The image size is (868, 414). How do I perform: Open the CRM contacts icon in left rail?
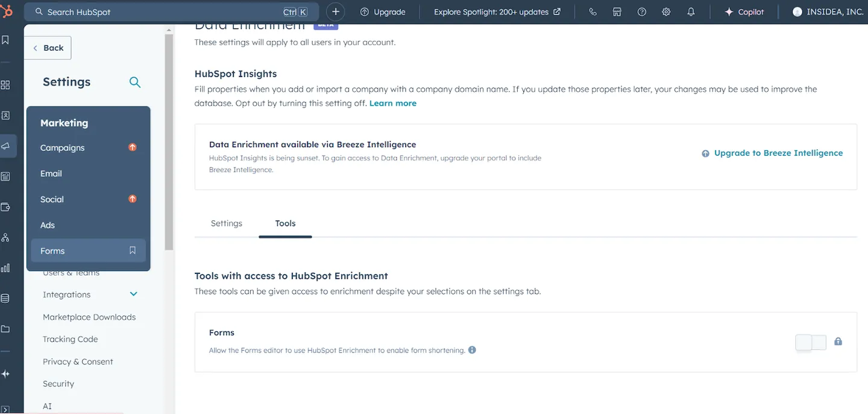click(5, 115)
